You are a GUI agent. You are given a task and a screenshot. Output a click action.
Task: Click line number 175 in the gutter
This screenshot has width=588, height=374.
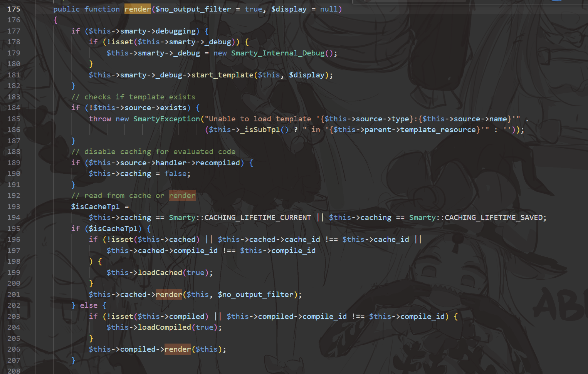[x=13, y=9]
